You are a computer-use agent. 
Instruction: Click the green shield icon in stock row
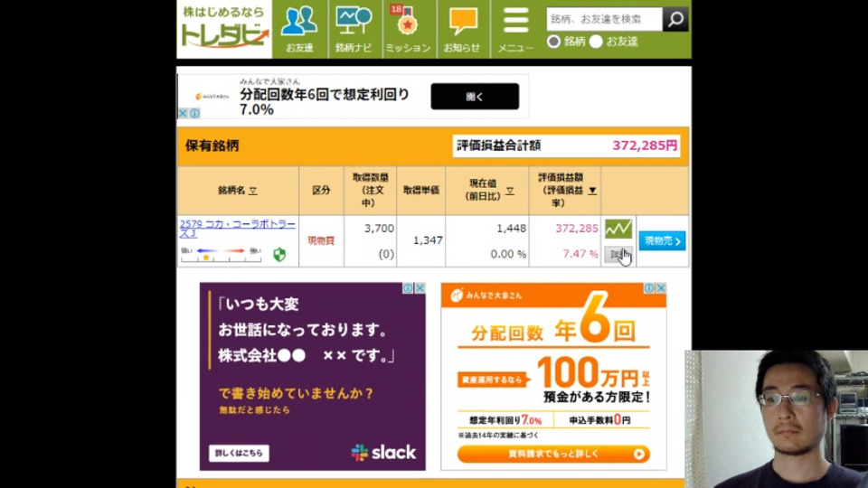pos(279,255)
